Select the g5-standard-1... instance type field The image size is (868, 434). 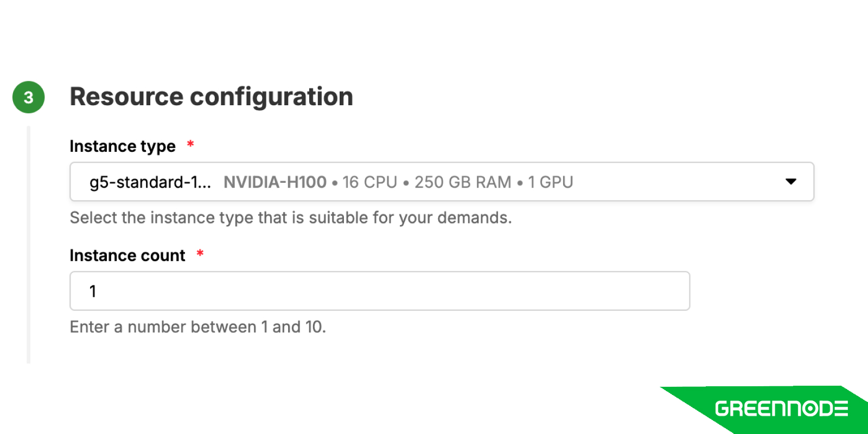[442, 182]
